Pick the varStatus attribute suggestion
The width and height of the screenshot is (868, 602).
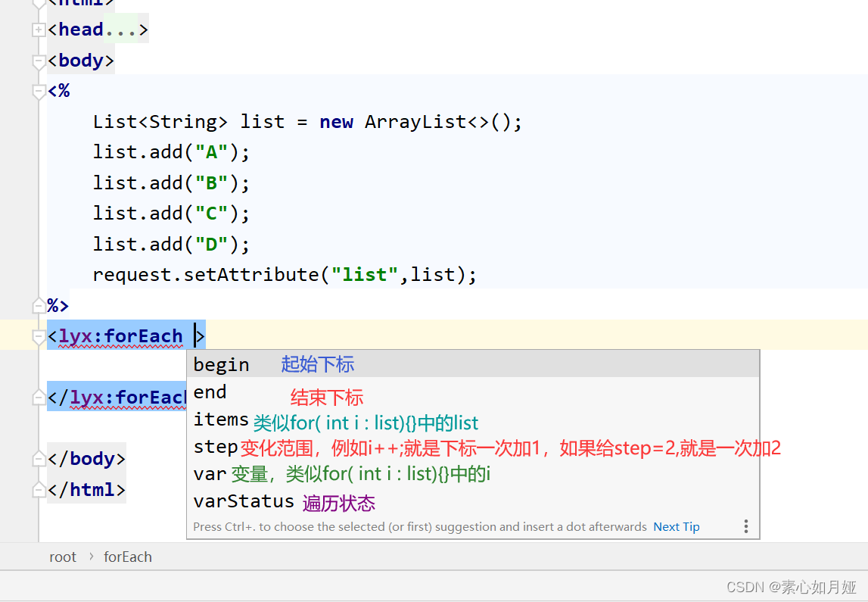pos(473,501)
